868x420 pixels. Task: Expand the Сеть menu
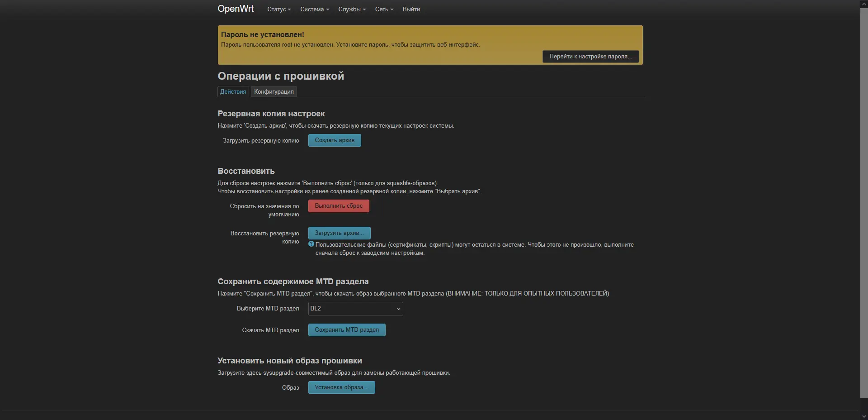coord(384,9)
